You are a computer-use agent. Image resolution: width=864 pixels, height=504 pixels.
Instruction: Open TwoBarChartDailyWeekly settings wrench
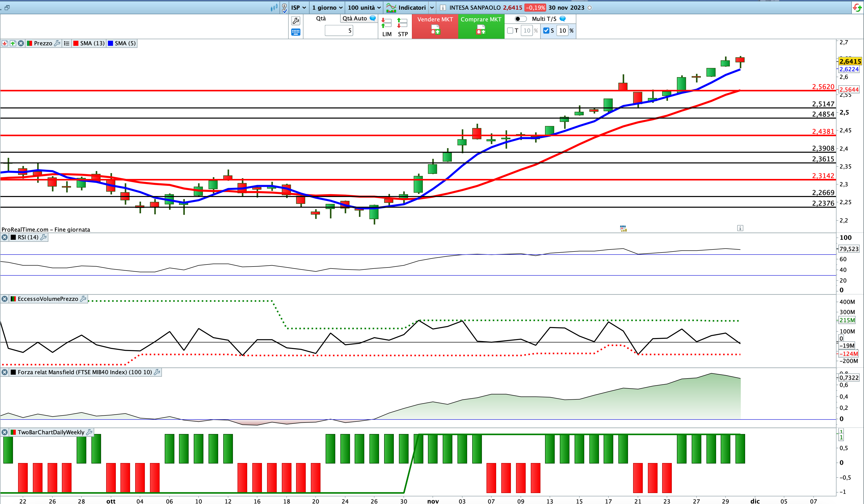tap(89, 432)
